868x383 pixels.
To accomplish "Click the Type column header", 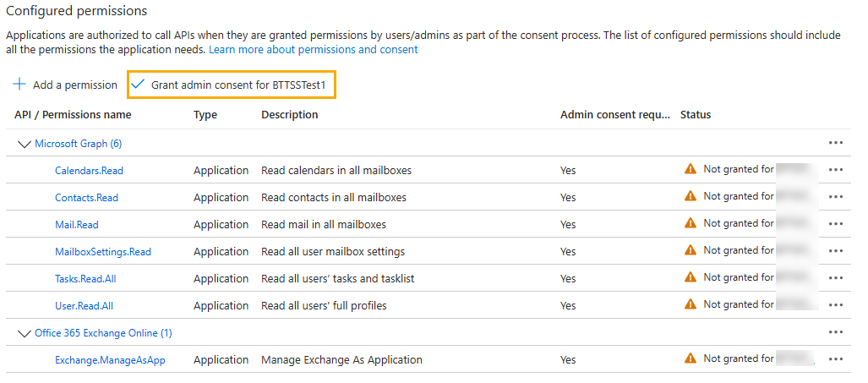I will [x=205, y=115].
